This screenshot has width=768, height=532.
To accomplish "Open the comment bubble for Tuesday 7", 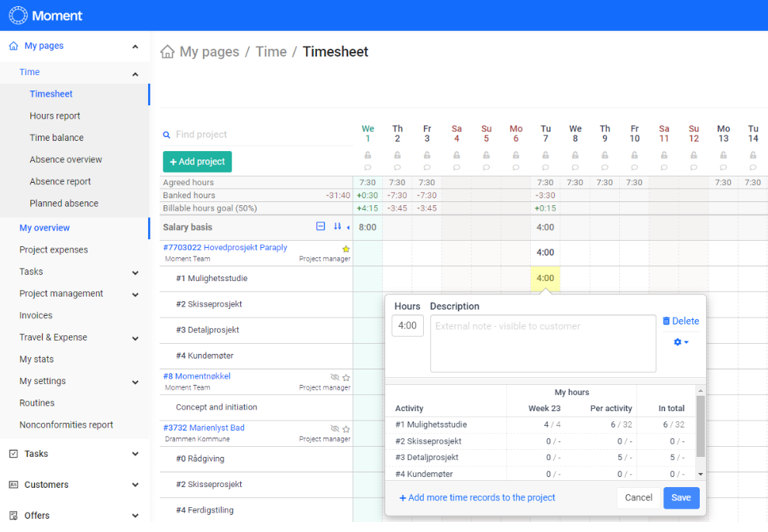I will [x=546, y=167].
